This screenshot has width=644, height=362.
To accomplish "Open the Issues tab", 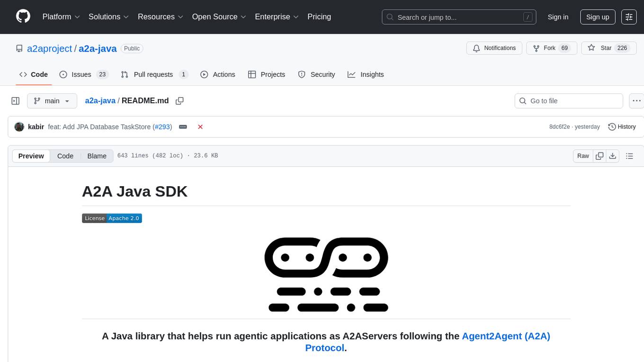I will (x=84, y=74).
